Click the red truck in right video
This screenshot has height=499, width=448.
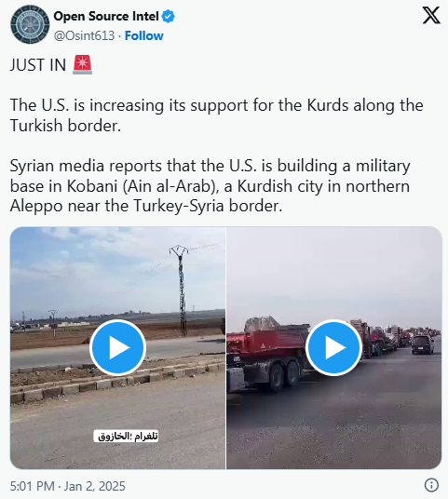(266, 353)
